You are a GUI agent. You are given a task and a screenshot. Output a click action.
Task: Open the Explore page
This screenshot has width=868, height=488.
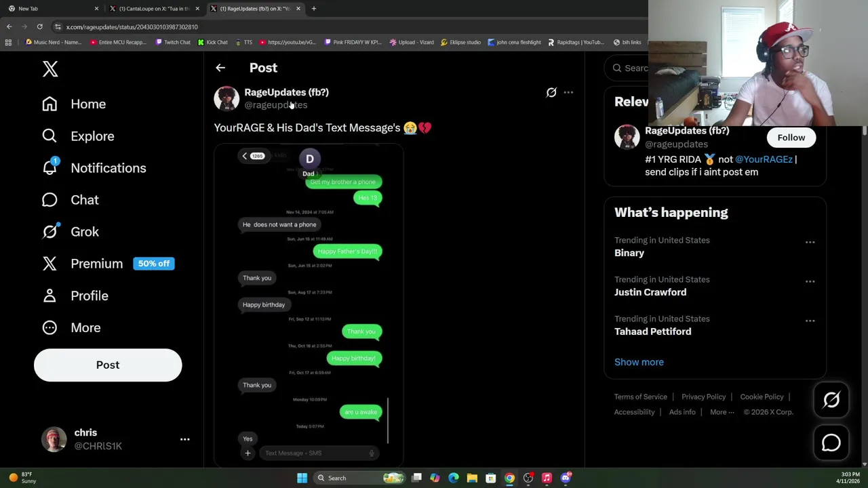click(x=77, y=136)
